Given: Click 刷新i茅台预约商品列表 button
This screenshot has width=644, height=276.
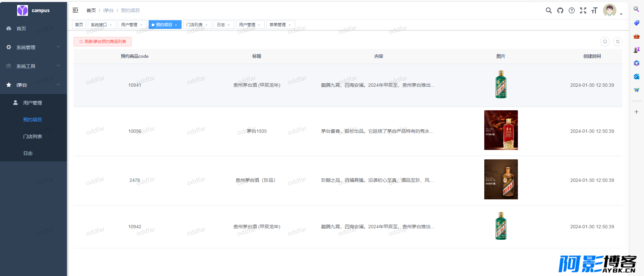Looking at the screenshot, I should pyautogui.click(x=103, y=42).
